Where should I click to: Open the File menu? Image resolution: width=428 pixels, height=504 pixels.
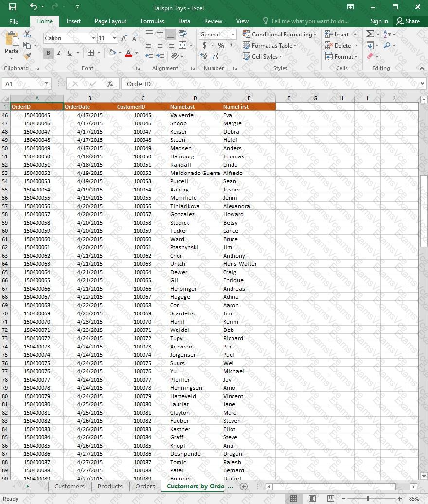tap(14, 21)
